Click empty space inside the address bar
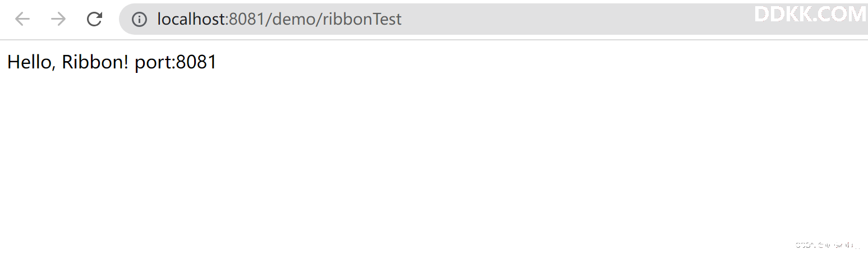 pos(561,19)
